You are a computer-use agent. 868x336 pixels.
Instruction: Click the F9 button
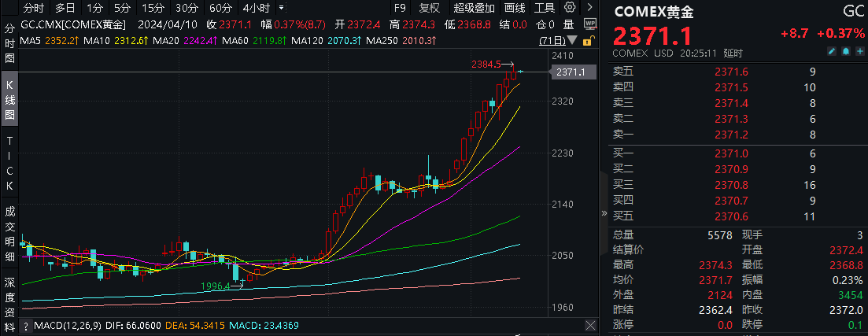[400, 8]
